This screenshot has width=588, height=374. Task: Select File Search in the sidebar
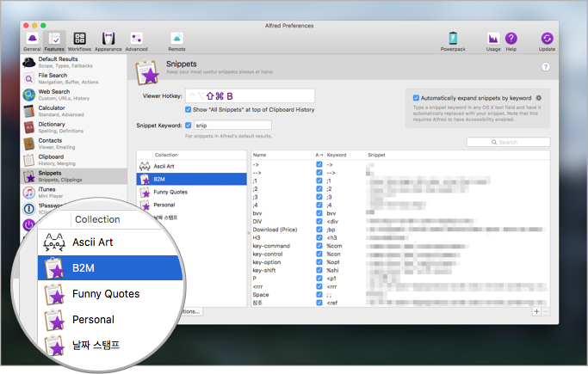tap(74, 78)
